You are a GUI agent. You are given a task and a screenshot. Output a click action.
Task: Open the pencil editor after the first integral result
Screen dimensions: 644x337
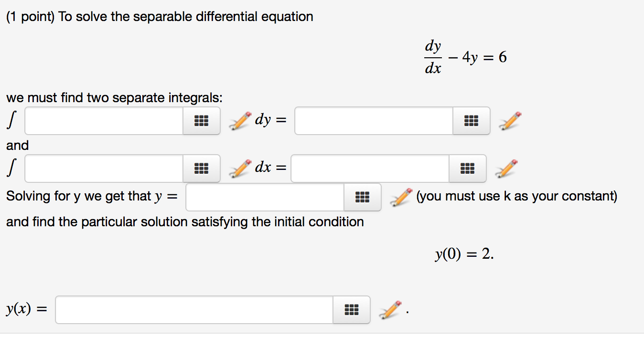(x=509, y=121)
